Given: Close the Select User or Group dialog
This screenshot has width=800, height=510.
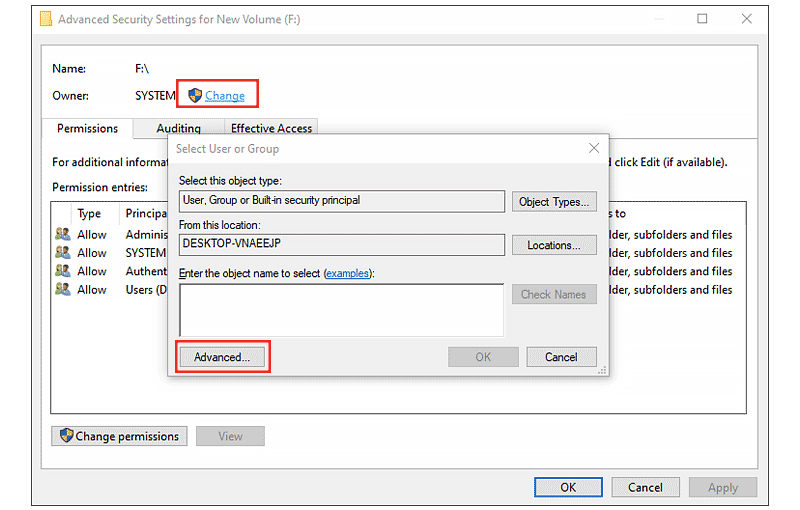Looking at the screenshot, I should (594, 148).
